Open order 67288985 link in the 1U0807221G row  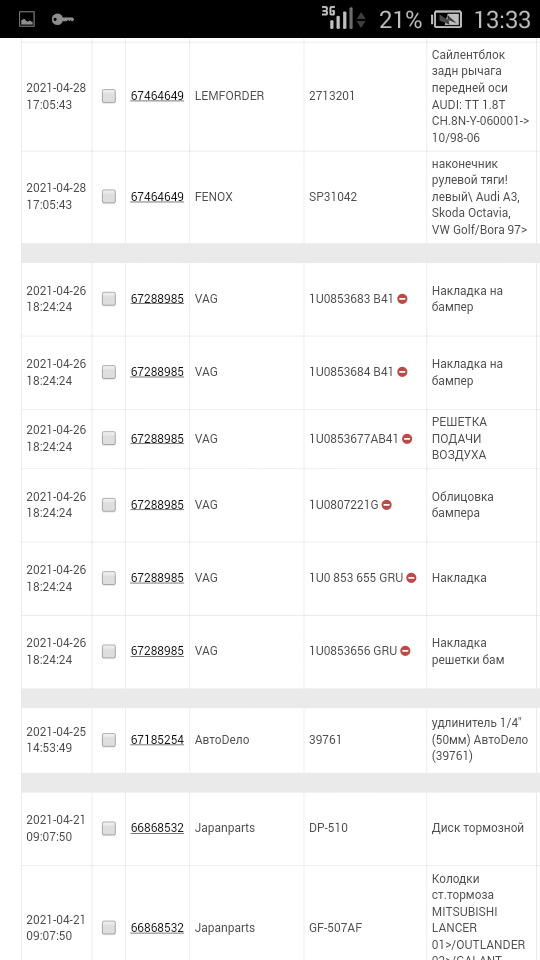(157, 505)
